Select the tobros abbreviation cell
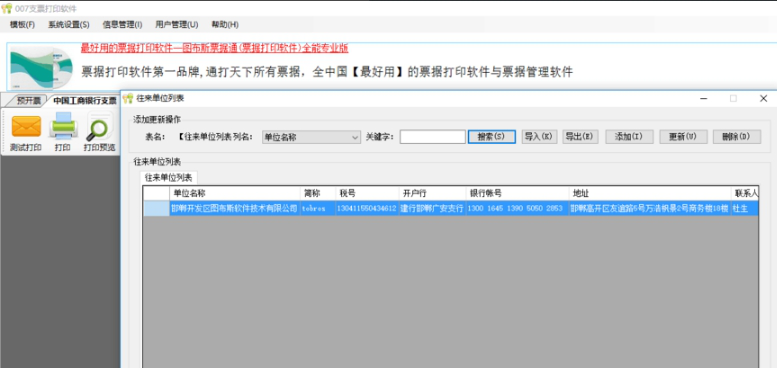Image resolution: width=777 pixels, height=382 pixels. (x=318, y=209)
